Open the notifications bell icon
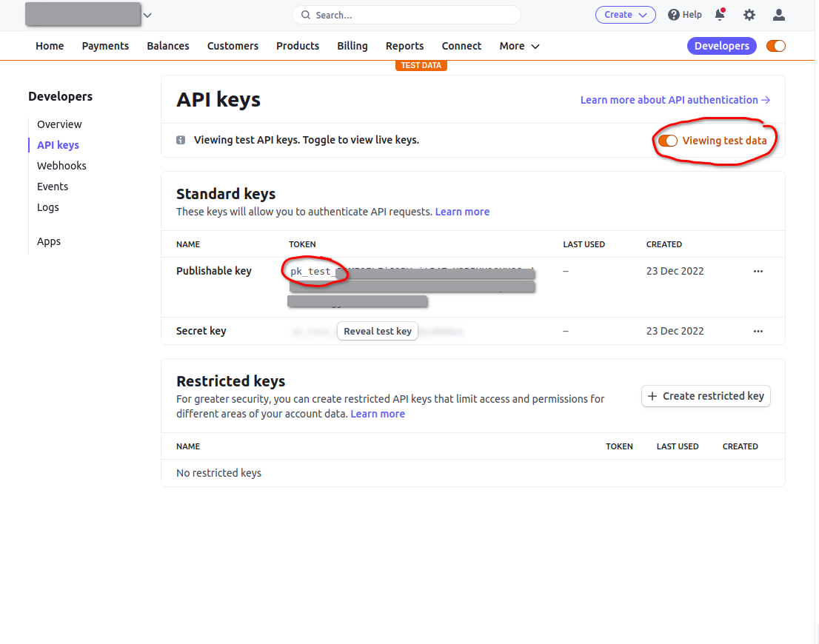Image resolution: width=819 pixels, height=644 pixels. (x=720, y=15)
